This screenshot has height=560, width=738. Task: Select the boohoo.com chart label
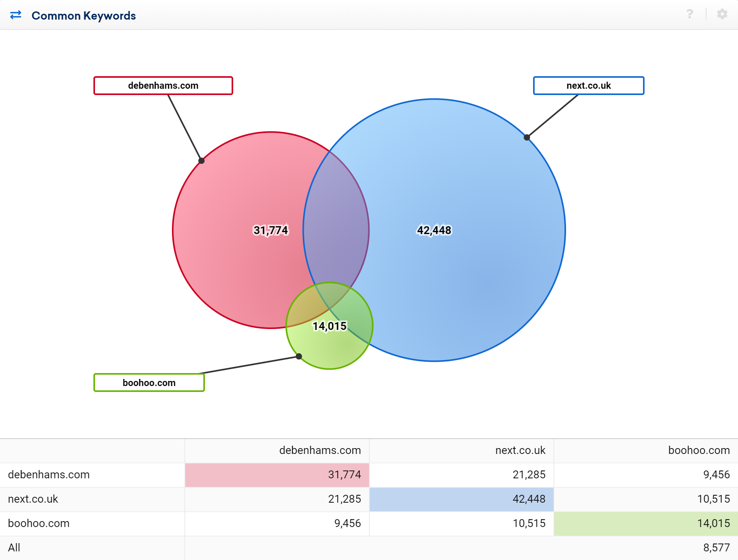point(149,382)
